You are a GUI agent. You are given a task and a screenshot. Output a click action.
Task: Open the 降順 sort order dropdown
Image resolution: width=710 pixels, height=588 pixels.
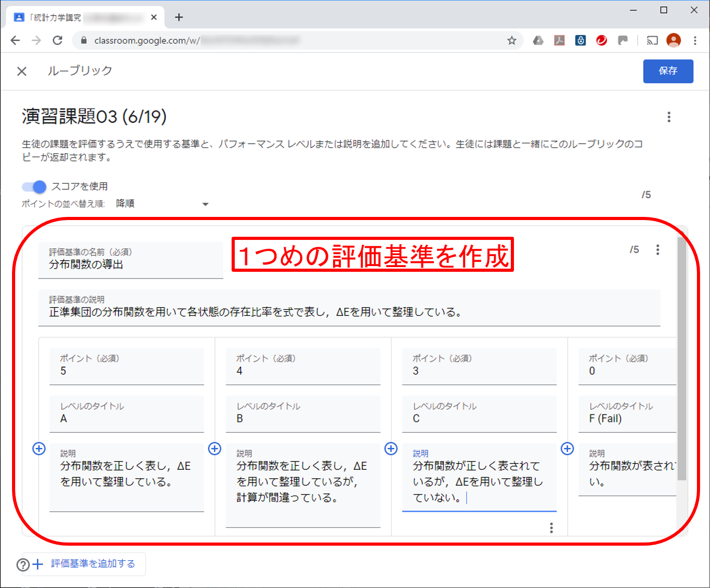point(163,204)
